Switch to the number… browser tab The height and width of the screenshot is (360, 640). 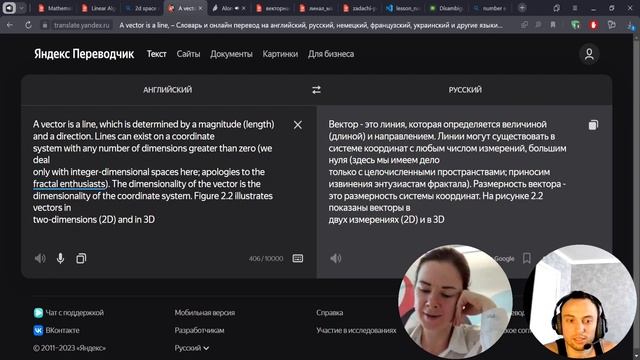(x=490, y=8)
